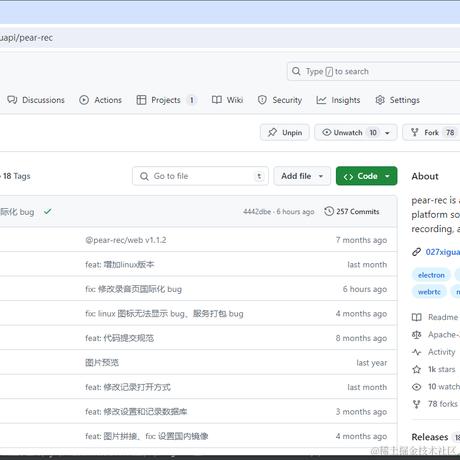Screen dimensions: 460x460
Task: Click the license scales icon
Action: [417, 334]
